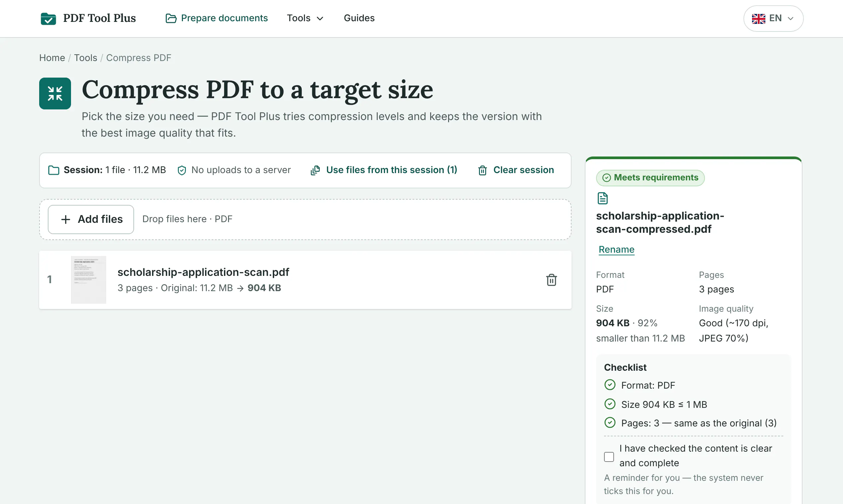The height and width of the screenshot is (504, 843).
Task: Click the Tools breadcrumb link
Action: [86, 58]
